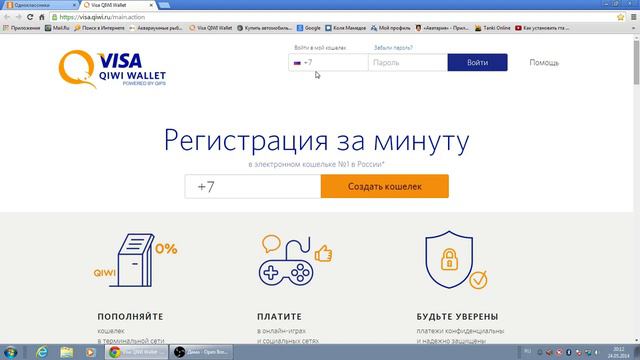Click the browser home icon
This screenshot has width=640, height=360.
tap(42, 17)
